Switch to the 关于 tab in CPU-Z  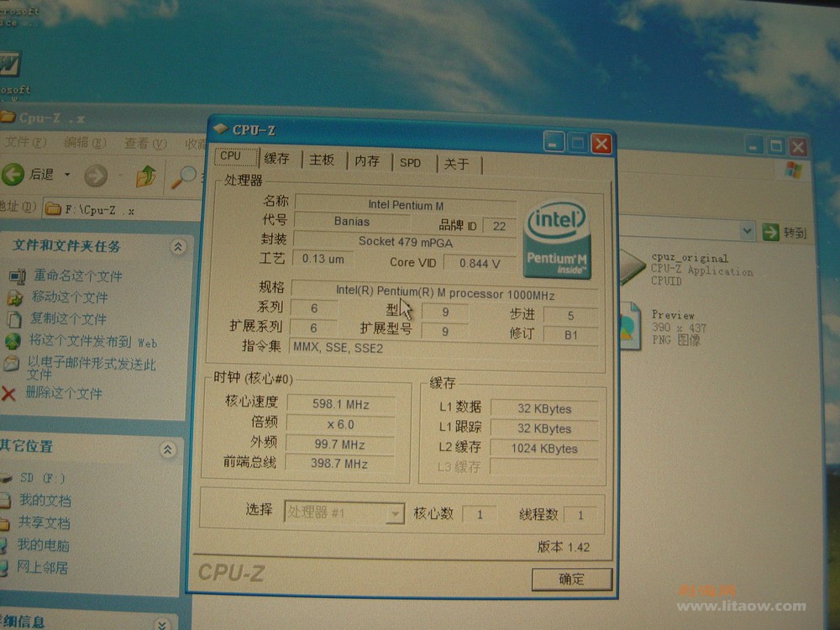coord(456,164)
